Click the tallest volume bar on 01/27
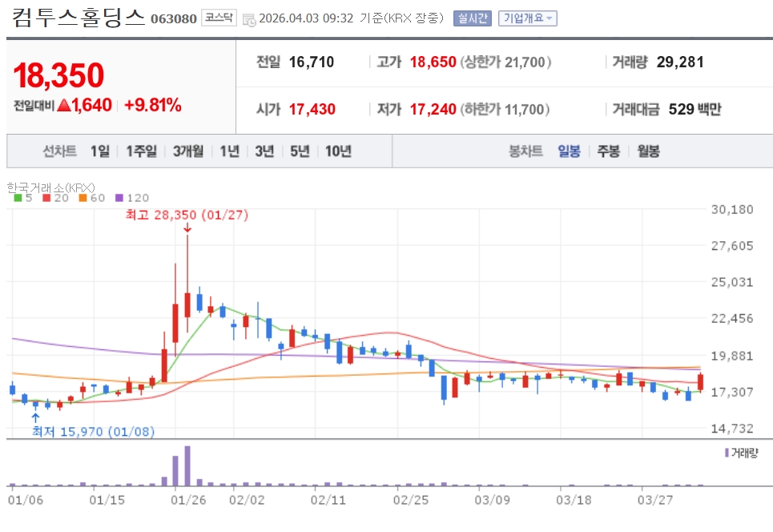The width and height of the screenshot is (773, 532). (187, 466)
